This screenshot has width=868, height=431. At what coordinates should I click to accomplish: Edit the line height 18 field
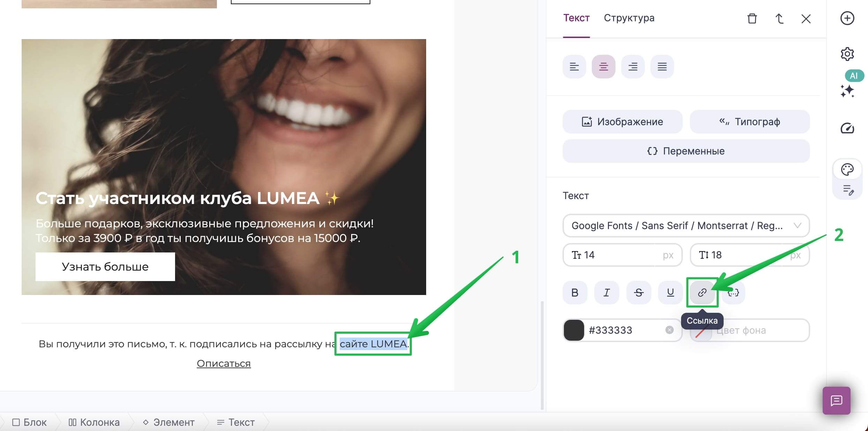pos(749,255)
